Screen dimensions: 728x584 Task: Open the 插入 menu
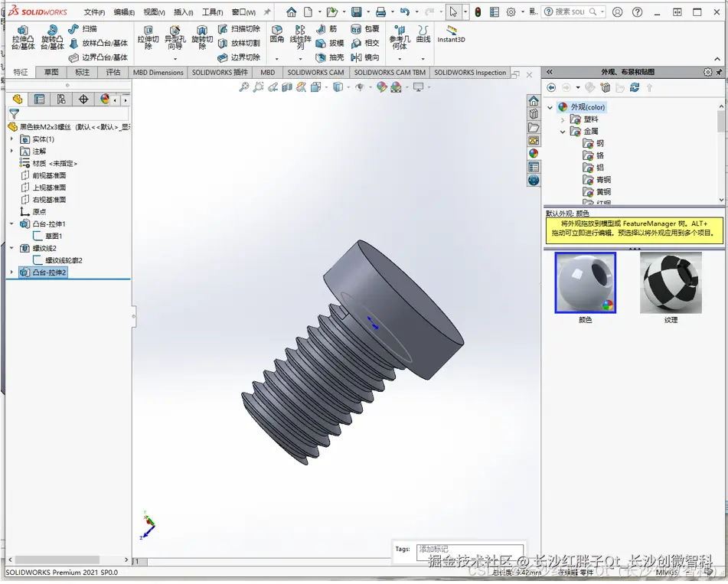[x=184, y=12]
